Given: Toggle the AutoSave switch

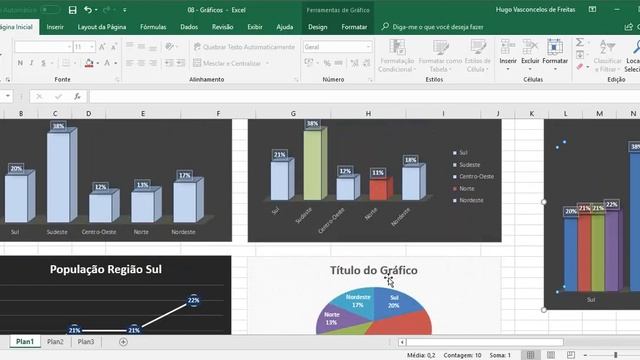Looking at the screenshot, I should coord(51,9).
